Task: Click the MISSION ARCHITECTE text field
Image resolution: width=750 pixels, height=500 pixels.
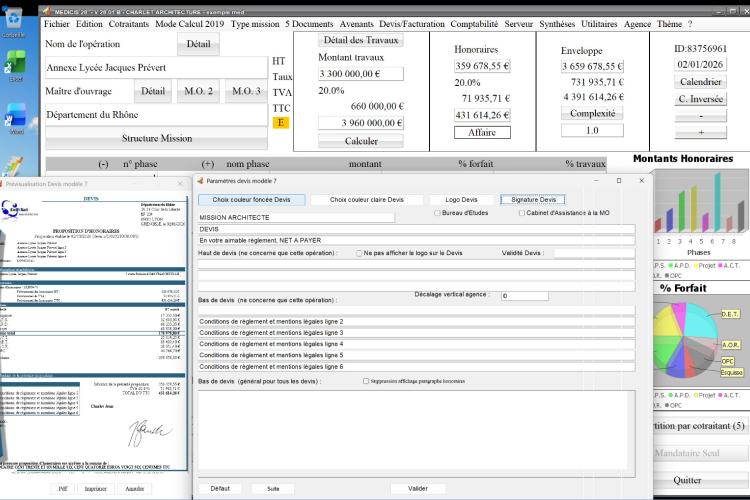Action: (x=296, y=217)
